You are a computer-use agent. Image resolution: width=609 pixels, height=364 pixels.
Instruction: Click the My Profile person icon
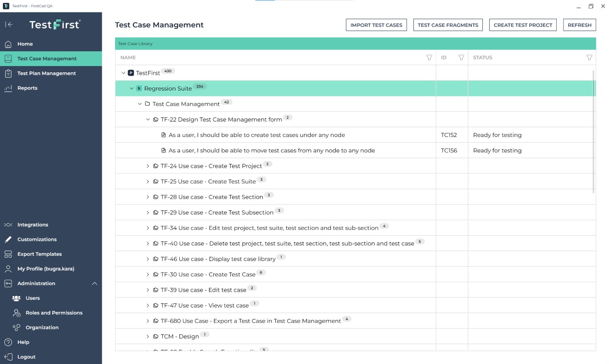[8, 269]
